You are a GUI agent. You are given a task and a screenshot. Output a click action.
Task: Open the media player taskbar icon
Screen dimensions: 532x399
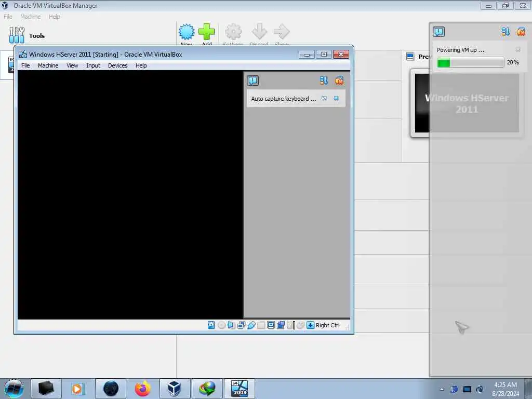77,389
